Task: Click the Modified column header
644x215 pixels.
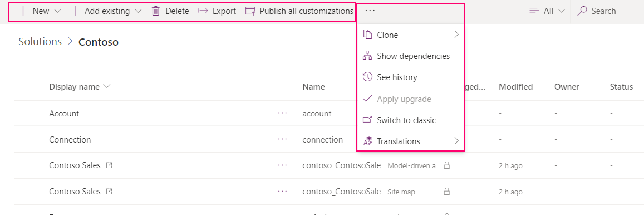Action: point(516,87)
